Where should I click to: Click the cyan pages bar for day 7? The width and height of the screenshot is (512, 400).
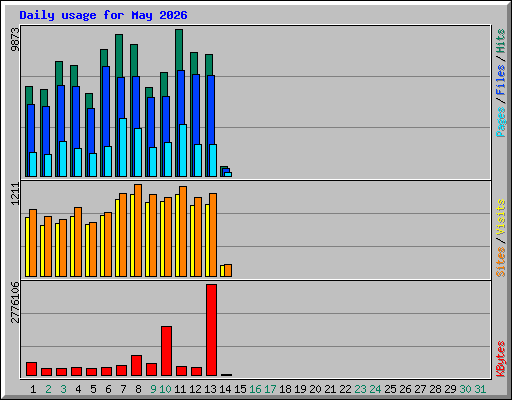click(123, 147)
